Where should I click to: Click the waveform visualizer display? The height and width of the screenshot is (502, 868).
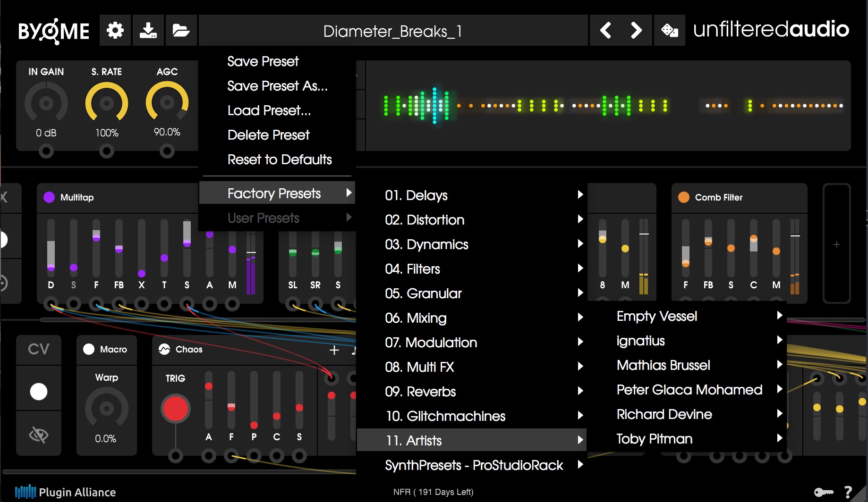click(608, 106)
